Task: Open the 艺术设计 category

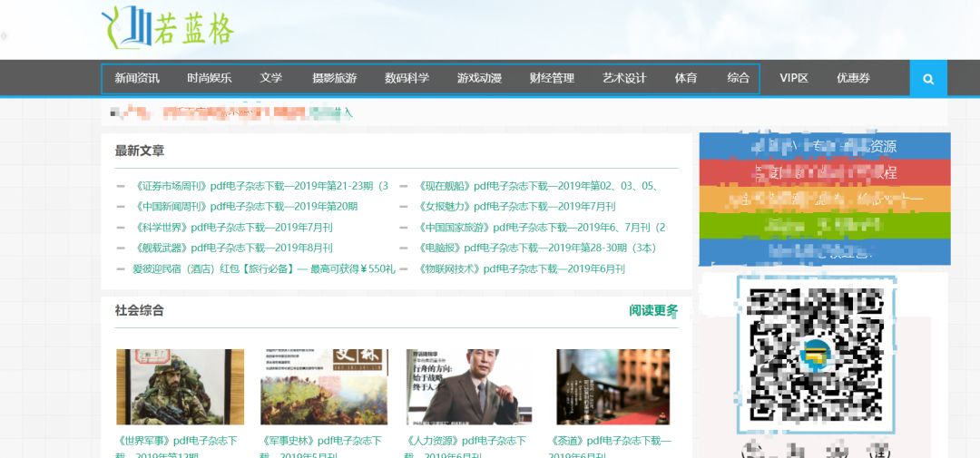Action: (623, 78)
